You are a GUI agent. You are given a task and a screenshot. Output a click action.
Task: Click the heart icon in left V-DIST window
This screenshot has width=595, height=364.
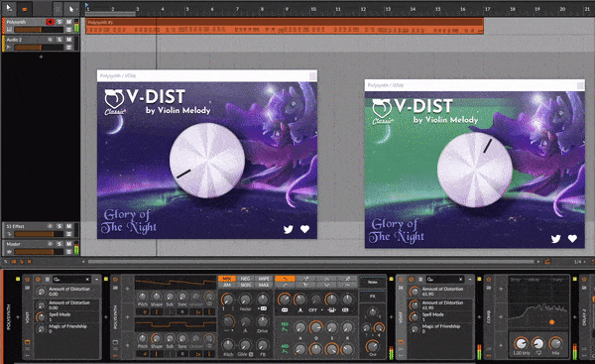click(305, 229)
